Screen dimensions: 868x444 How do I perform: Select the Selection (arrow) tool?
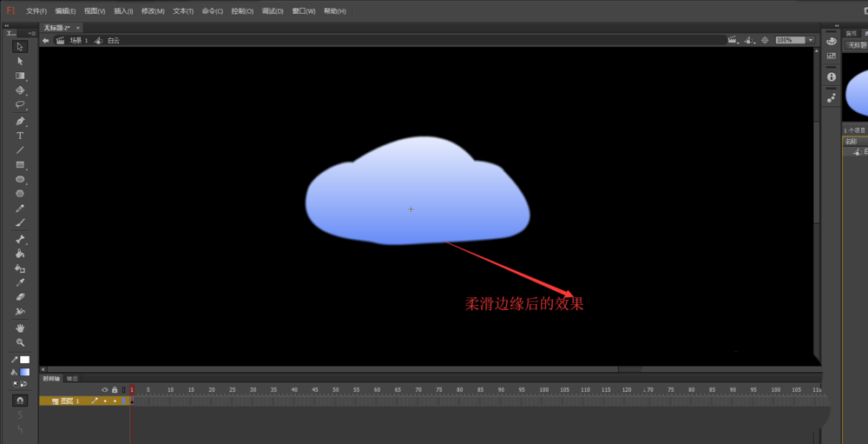click(20, 47)
